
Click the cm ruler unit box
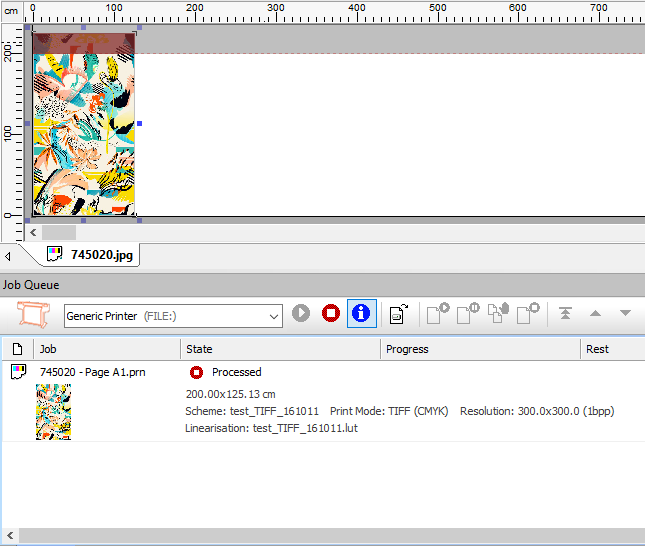point(11,11)
